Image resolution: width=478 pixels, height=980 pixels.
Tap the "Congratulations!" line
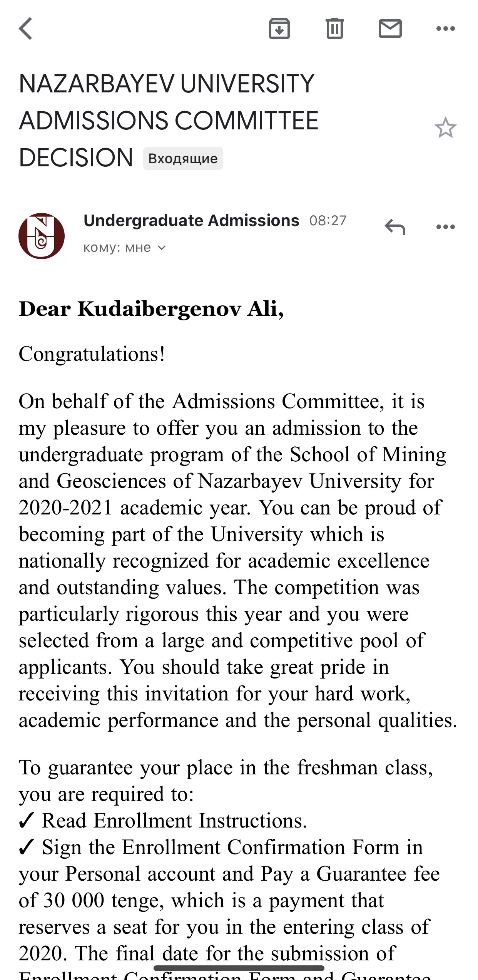[x=92, y=354]
